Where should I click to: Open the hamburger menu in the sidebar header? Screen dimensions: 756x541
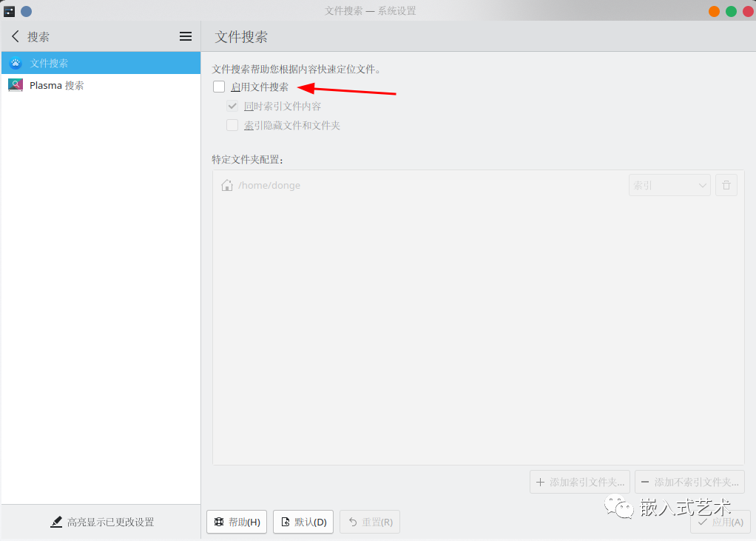click(185, 36)
